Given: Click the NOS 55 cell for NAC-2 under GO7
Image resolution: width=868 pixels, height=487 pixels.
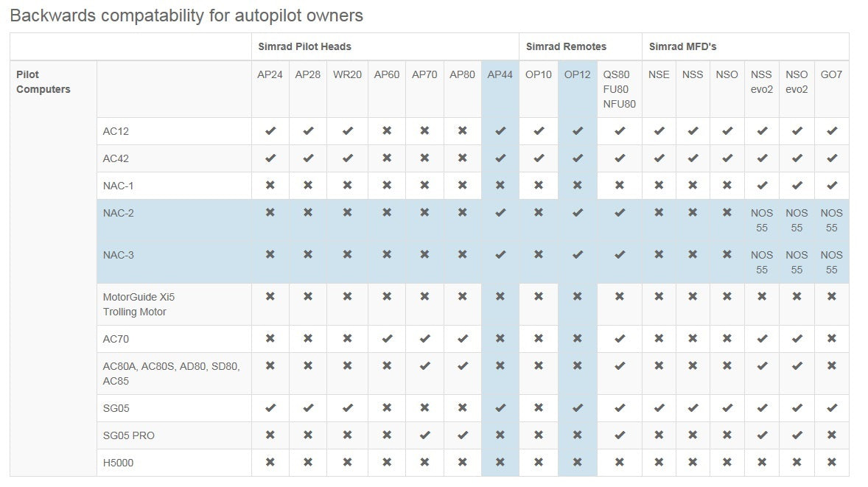Looking at the screenshot, I should click(832, 220).
